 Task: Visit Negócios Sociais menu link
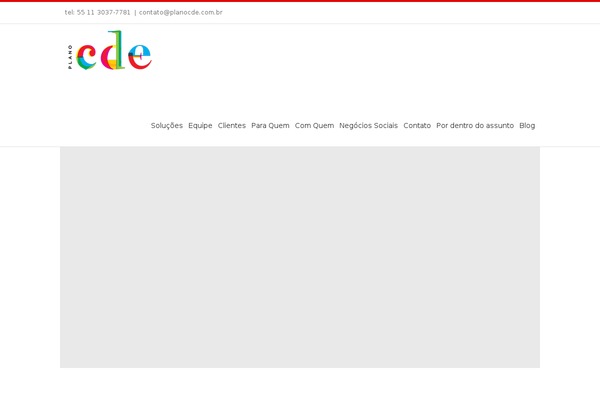368,126
